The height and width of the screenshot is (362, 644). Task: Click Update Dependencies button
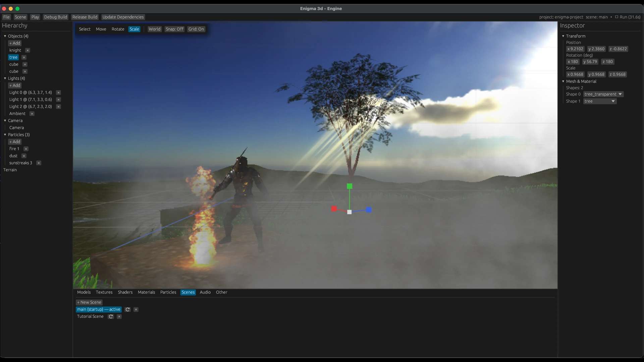click(123, 17)
